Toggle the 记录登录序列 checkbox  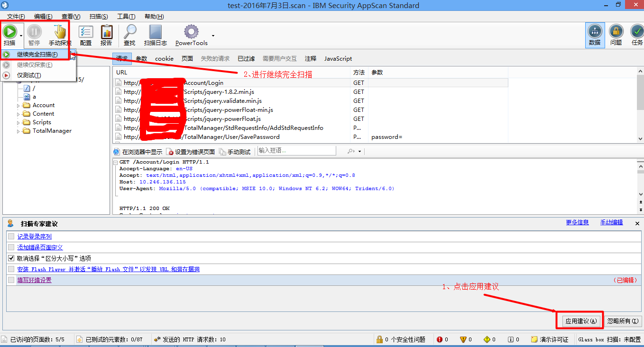coord(11,236)
